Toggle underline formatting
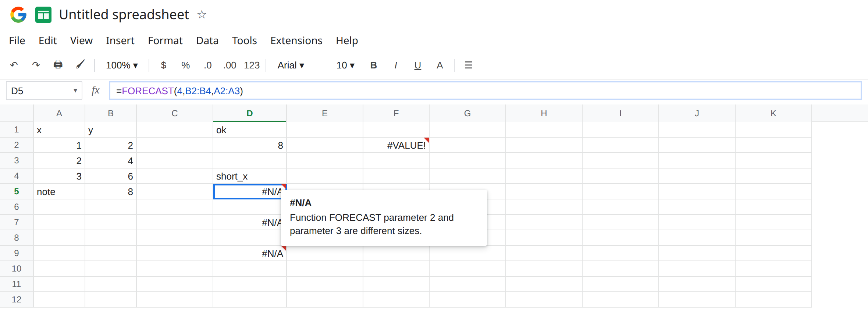The width and height of the screenshot is (868, 312). tap(417, 65)
